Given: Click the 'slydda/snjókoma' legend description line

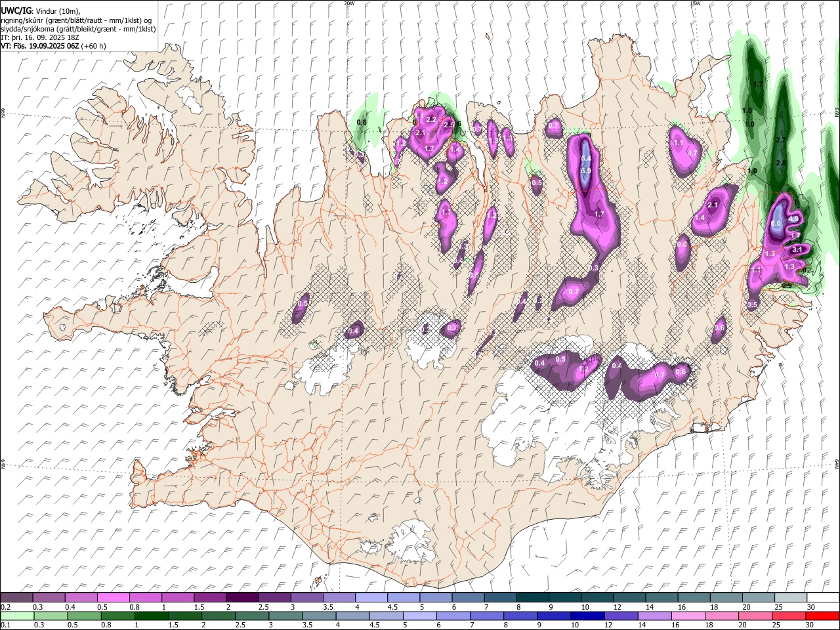Looking at the screenshot, I should [x=78, y=29].
